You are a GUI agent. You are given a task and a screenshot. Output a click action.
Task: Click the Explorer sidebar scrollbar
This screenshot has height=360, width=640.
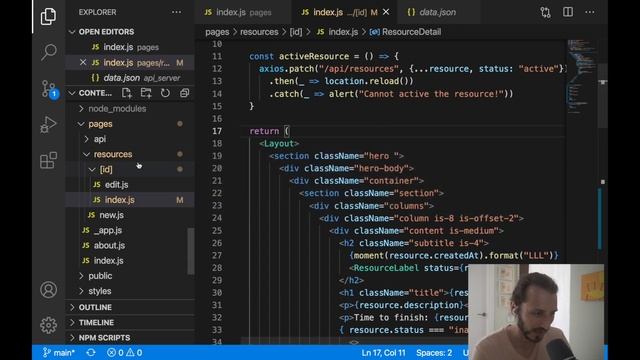191,251
